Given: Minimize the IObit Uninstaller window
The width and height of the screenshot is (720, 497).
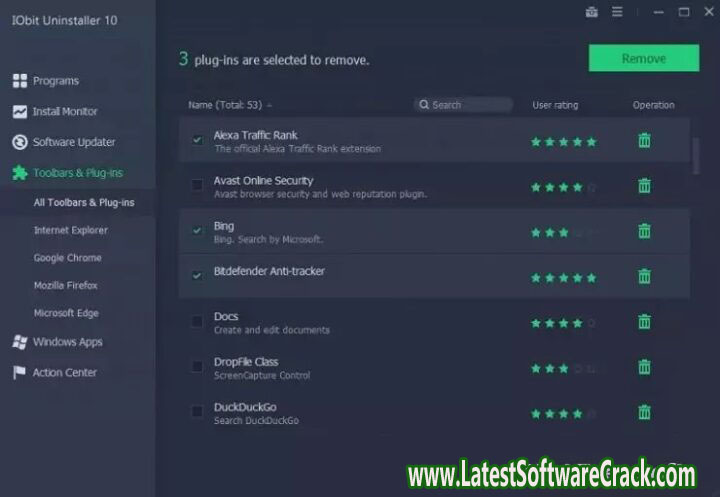Looking at the screenshot, I should pos(658,12).
